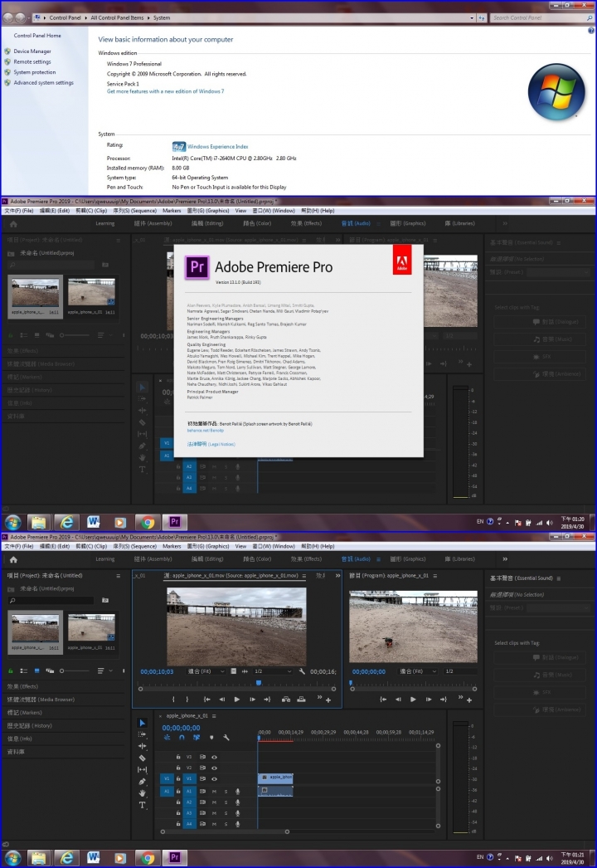597x868 pixels.
Task: Click Windows Experience Index link
Action: 217,147
